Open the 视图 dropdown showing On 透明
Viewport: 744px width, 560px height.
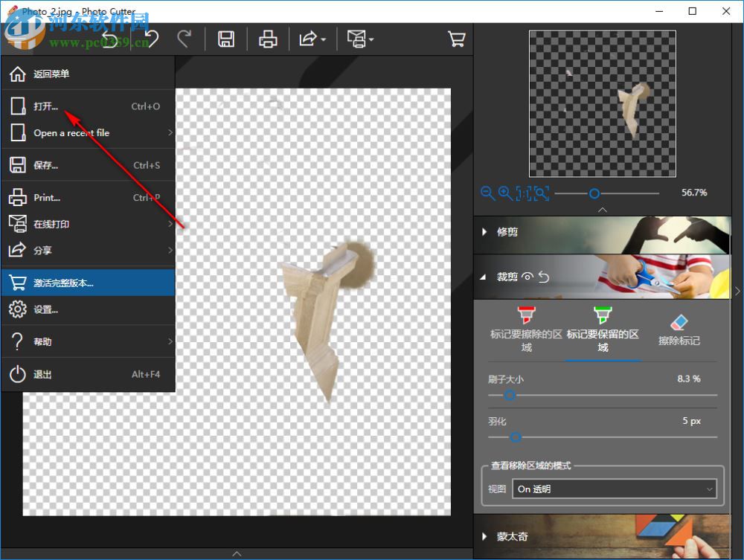(615, 489)
